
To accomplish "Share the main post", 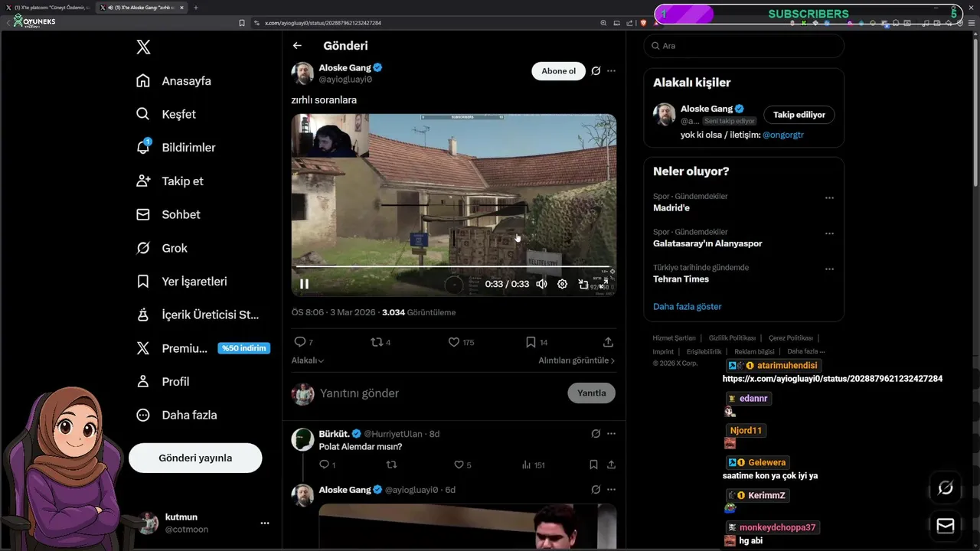I will (608, 342).
